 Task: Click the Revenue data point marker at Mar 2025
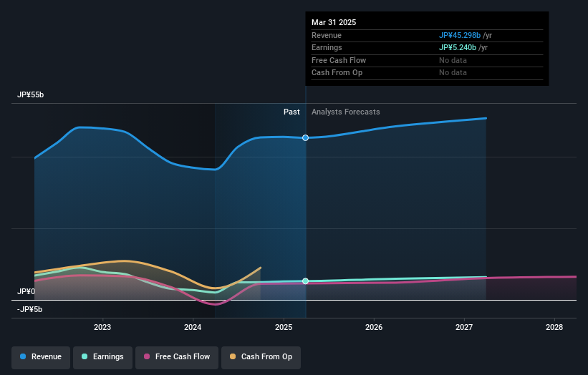(x=306, y=138)
